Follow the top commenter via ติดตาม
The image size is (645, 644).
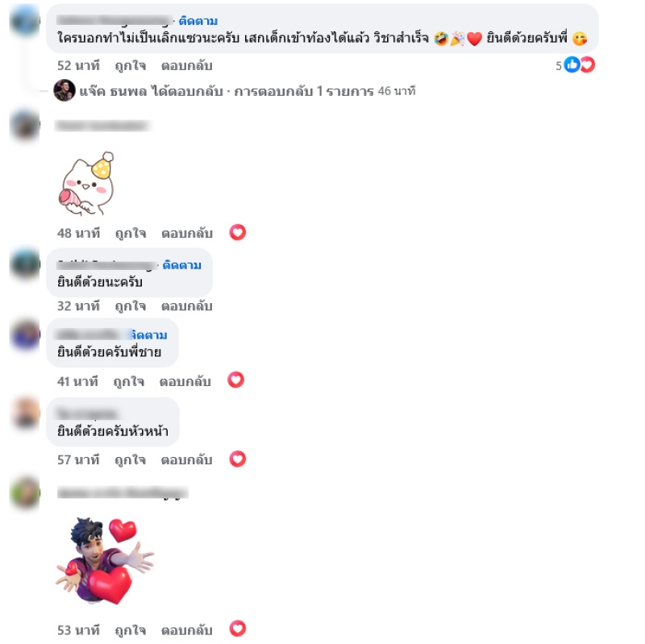[198, 21]
